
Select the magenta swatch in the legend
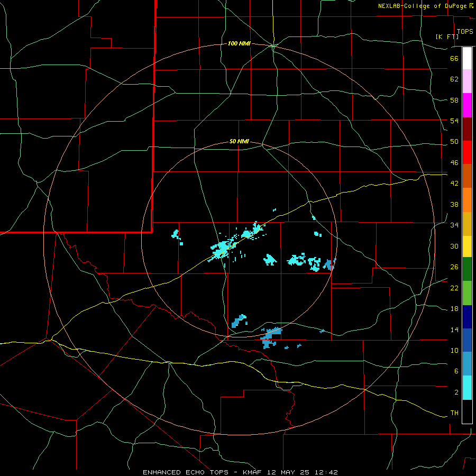point(467,105)
